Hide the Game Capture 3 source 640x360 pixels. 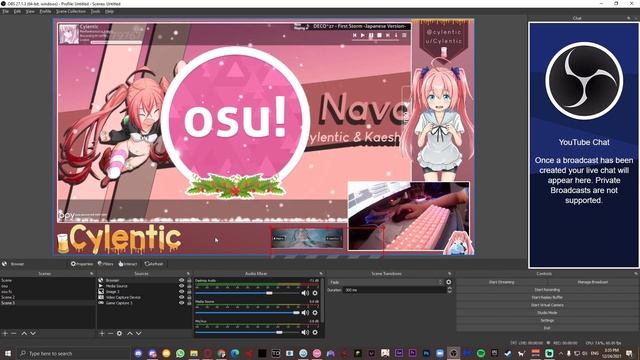pos(182,303)
